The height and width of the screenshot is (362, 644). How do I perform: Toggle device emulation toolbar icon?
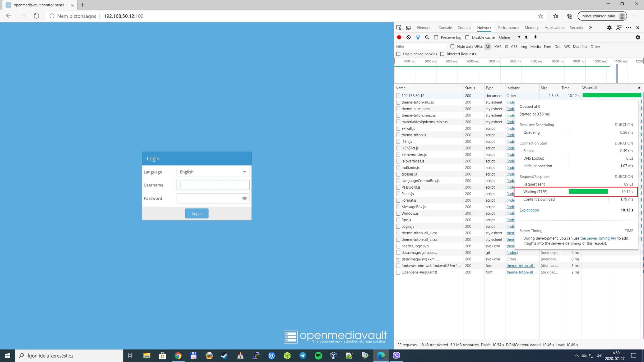point(408,28)
